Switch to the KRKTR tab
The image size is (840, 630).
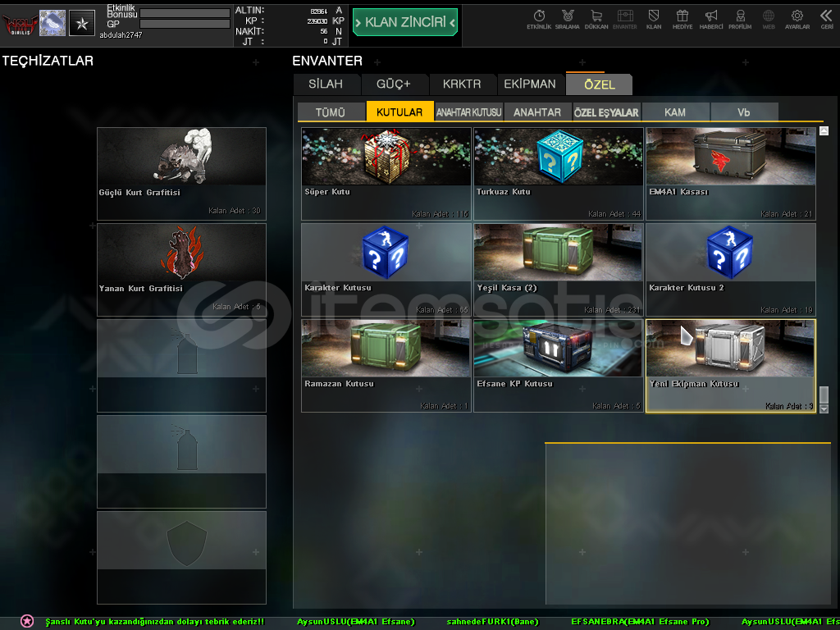coord(462,84)
